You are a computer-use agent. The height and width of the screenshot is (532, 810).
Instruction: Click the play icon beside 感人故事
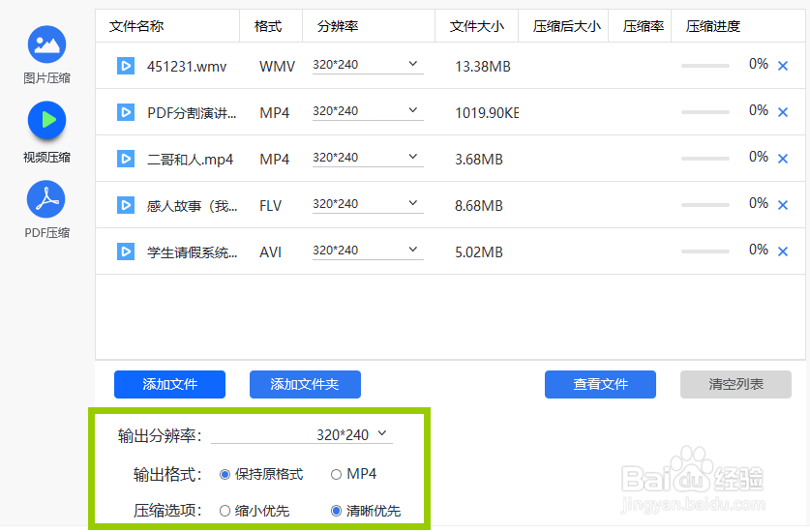[x=126, y=206]
